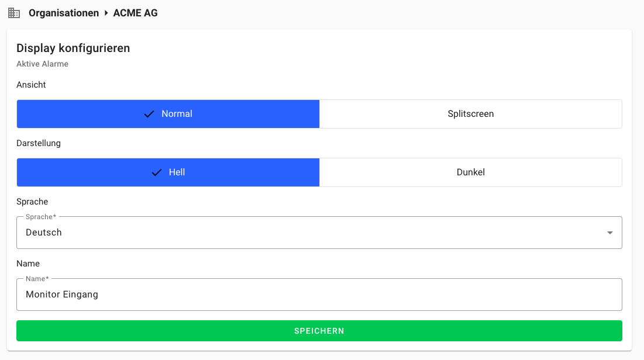Click the breadcrumb arrow separator icon
The height and width of the screenshot is (360, 644).
click(x=106, y=13)
